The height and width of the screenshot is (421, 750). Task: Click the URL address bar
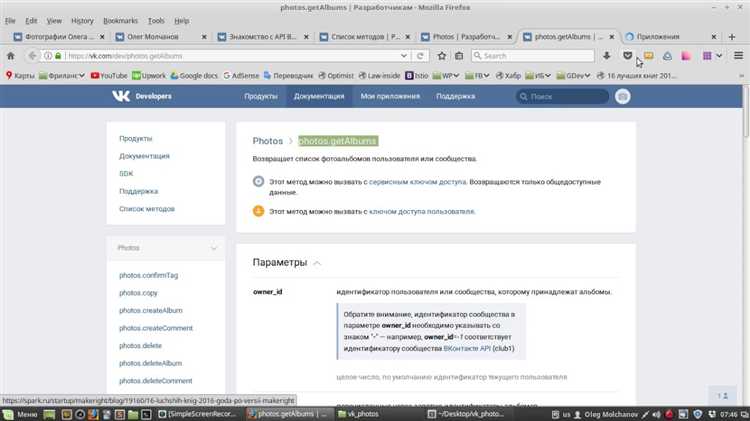[x=232, y=56]
